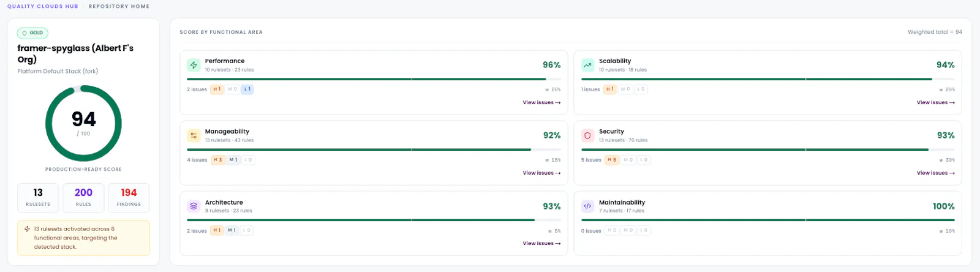Click the Maintainability code brackets icon
Viewport: 980px width, 272px height.
click(x=588, y=206)
